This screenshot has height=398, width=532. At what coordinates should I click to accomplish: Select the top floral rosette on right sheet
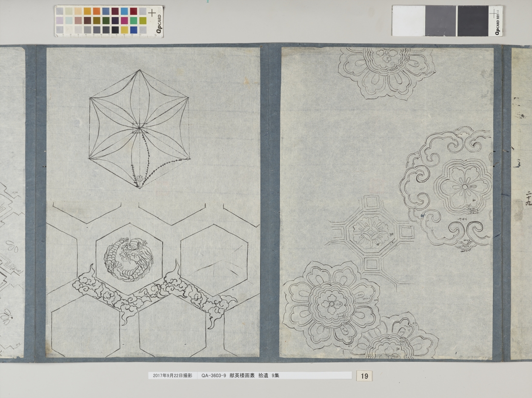pyautogui.click(x=386, y=73)
